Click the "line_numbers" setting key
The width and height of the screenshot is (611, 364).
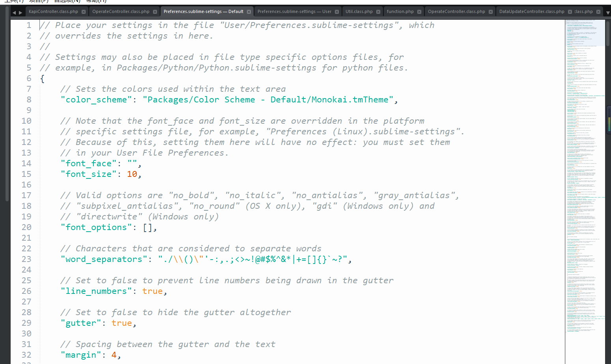(96, 291)
